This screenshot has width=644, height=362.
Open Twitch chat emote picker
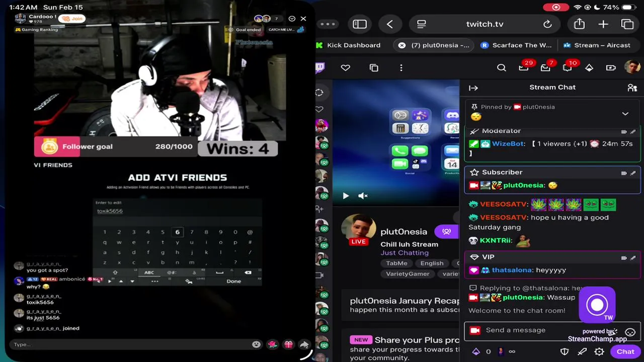[630, 332]
